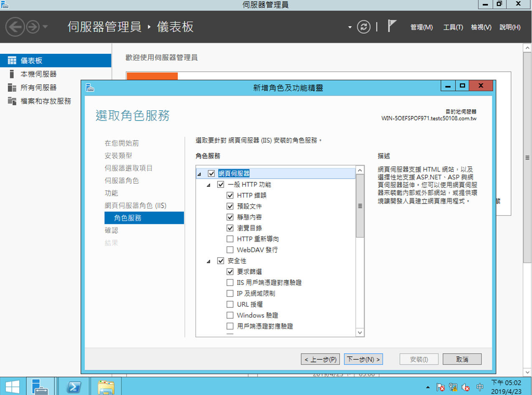Open Server Manager from the taskbar

[x=40, y=386]
